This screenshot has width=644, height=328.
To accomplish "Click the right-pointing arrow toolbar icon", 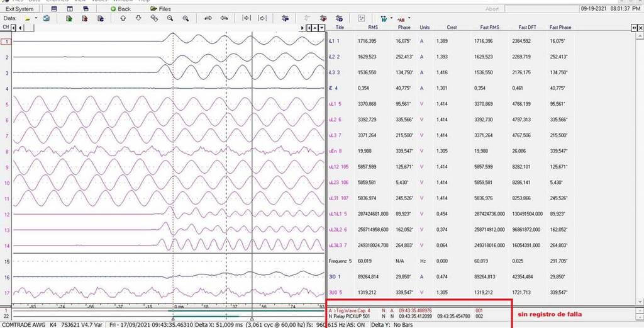I will pyautogui.click(x=208, y=19).
